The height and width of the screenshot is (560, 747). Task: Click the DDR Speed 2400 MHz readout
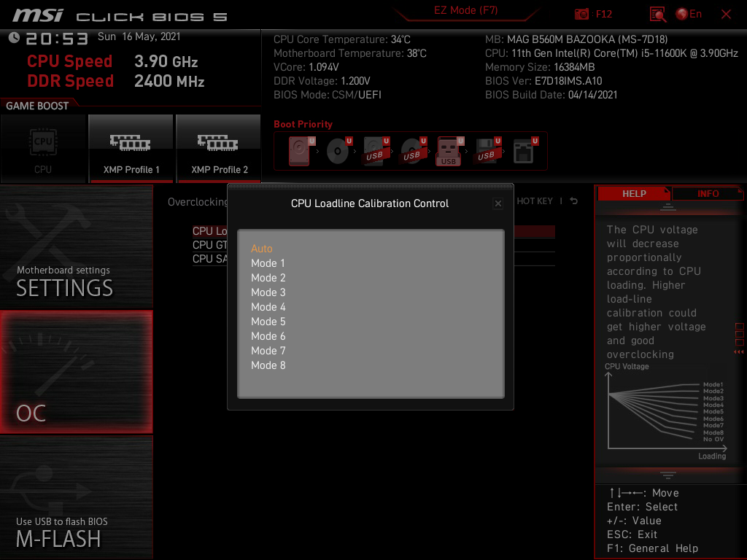[x=116, y=81]
